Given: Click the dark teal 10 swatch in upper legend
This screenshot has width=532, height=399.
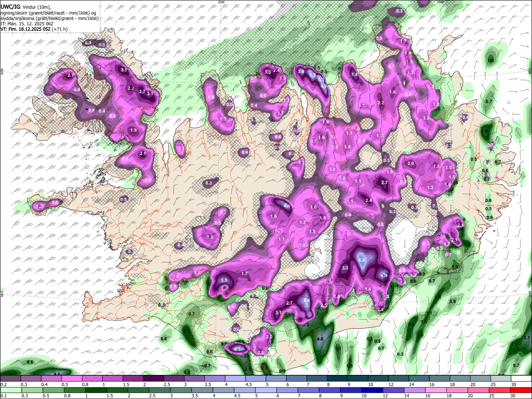Looking at the screenshot, I should pos(378,379).
